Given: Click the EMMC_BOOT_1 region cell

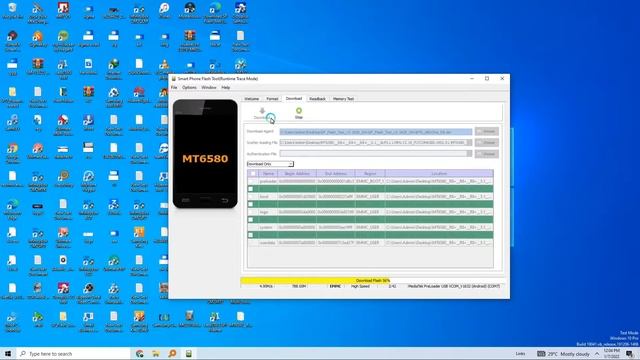Looking at the screenshot, I should click(x=370, y=181).
